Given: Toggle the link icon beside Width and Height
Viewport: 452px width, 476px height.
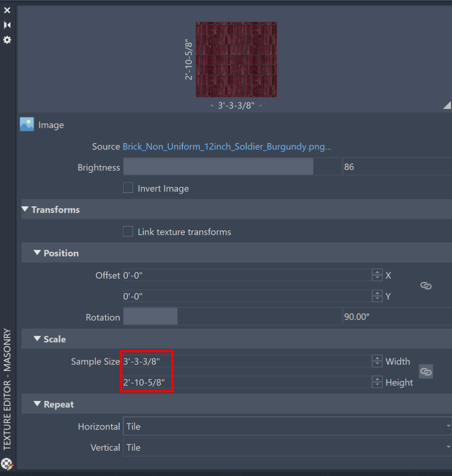Looking at the screenshot, I should click(x=426, y=371).
